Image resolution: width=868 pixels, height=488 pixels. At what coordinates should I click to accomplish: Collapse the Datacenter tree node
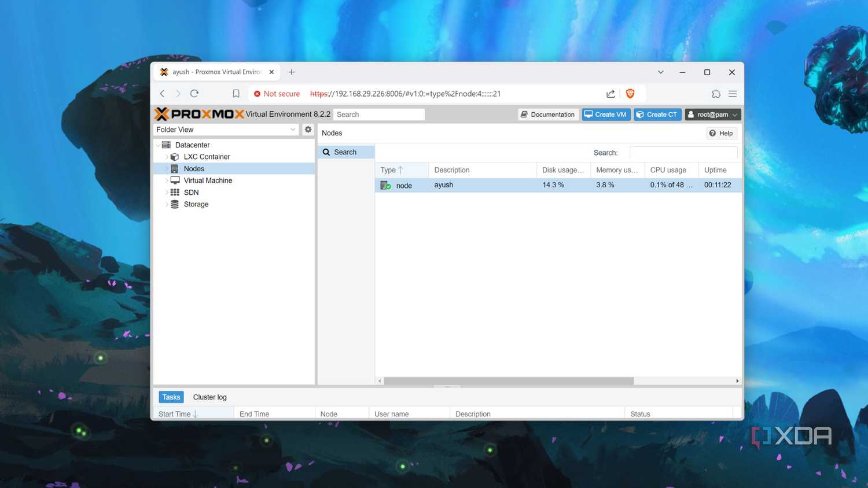(x=157, y=145)
